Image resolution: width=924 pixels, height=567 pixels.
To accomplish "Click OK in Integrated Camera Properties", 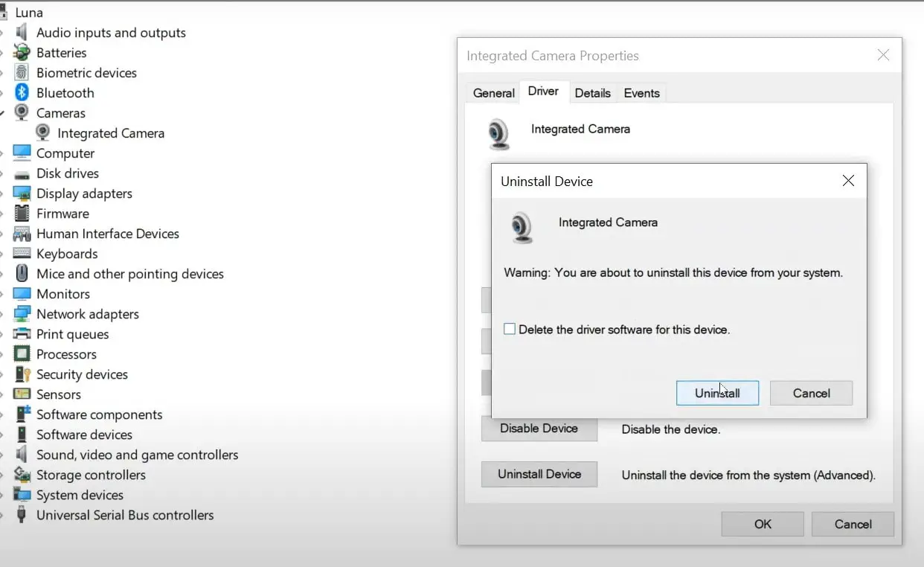I will coord(763,524).
